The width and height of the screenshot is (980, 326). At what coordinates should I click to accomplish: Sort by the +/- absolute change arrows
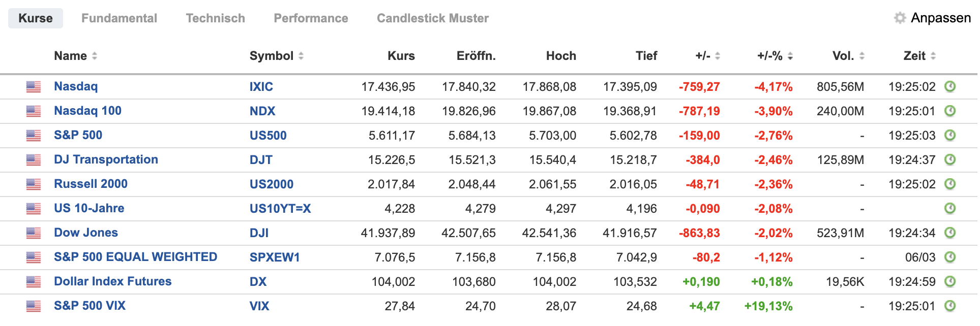pos(718,56)
